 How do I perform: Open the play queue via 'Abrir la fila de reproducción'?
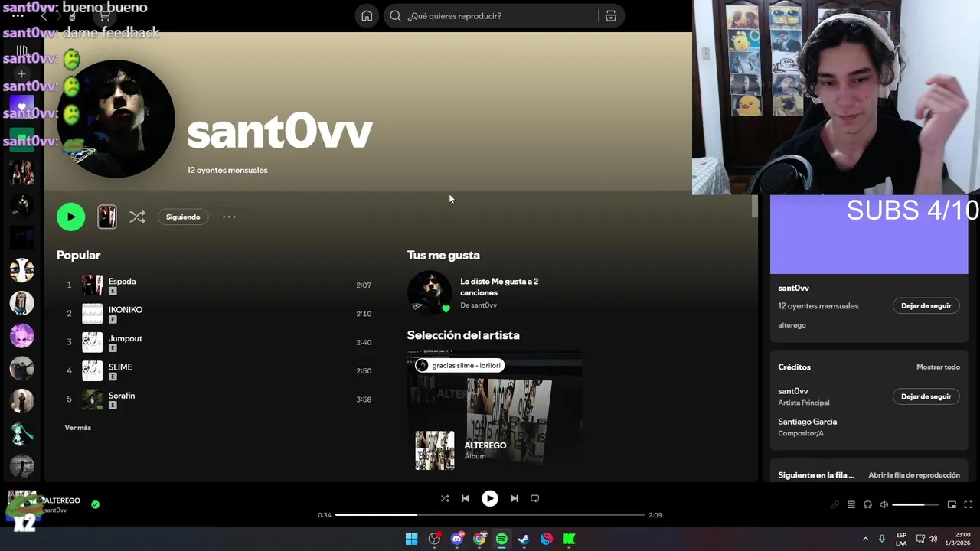913,475
